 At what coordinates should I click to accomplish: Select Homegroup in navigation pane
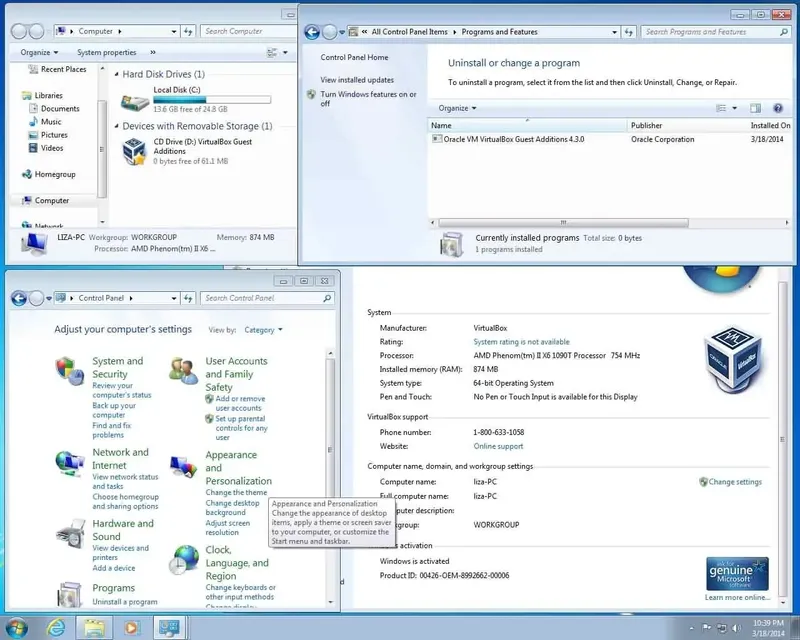tap(55, 174)
